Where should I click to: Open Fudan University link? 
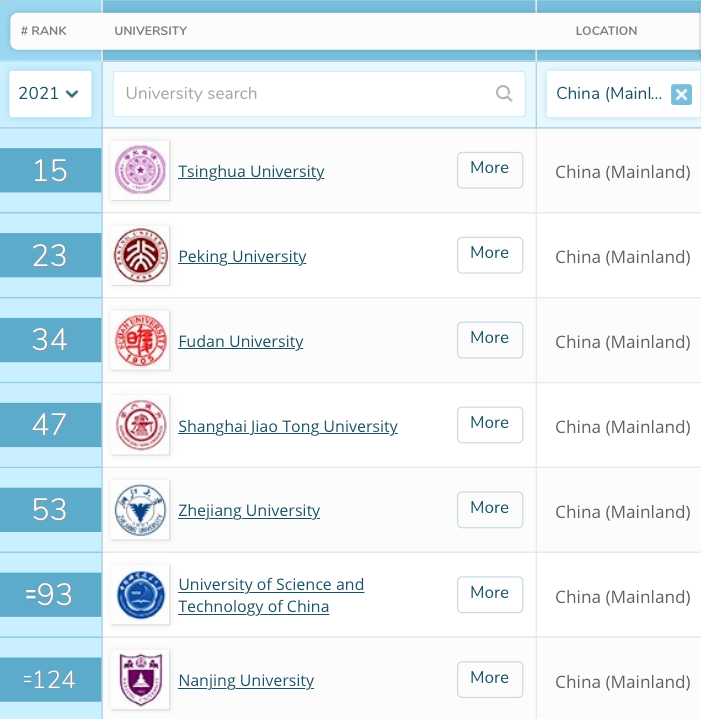241,341
